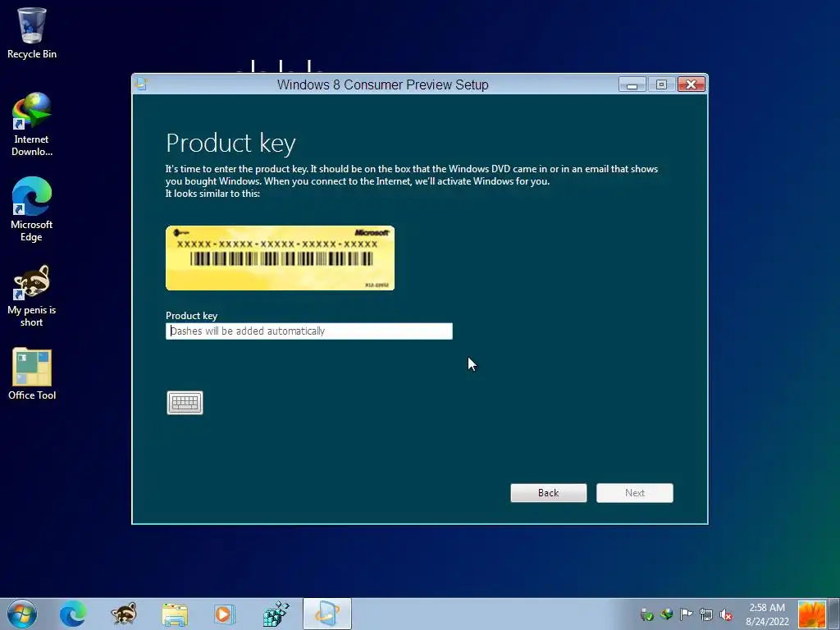Screen dimensions: 840x630
Task: Click the "Product key" heading text
Action: coord(231,144)
